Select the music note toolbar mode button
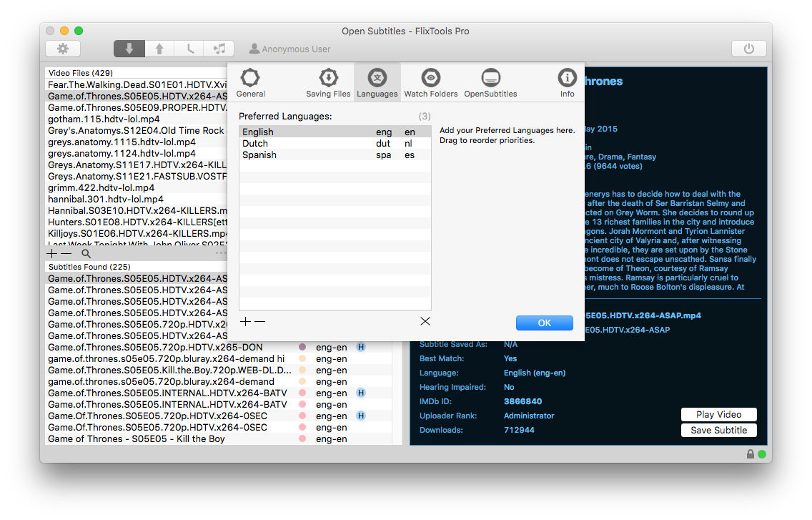812x520 pixels. coord(219,49)
